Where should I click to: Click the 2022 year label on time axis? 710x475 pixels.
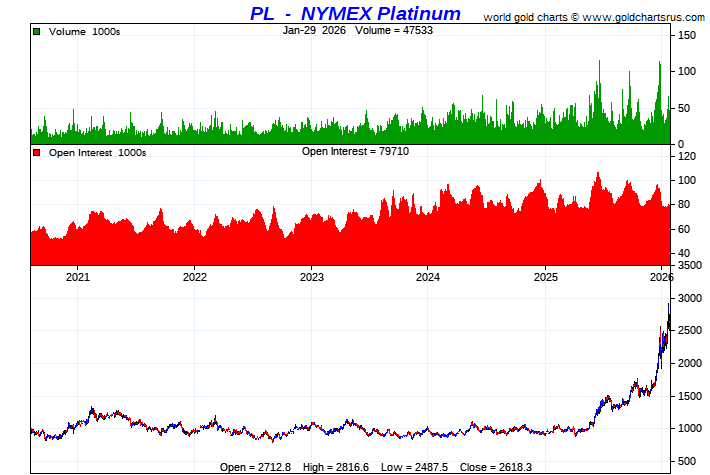click(195, 277)
